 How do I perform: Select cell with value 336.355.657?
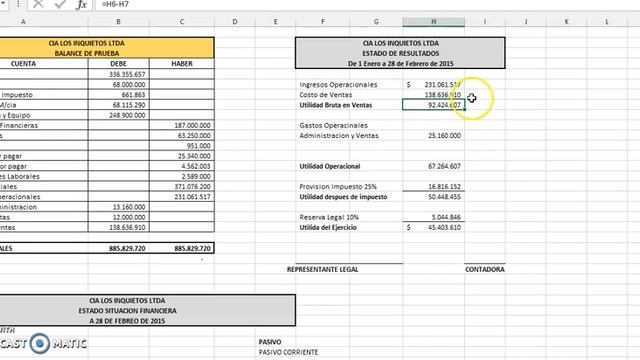click(x=118, y=74)
